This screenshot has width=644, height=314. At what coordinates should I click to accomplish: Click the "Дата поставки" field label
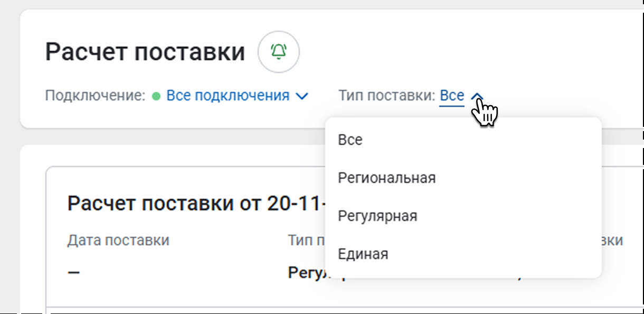tap(118, 240)
